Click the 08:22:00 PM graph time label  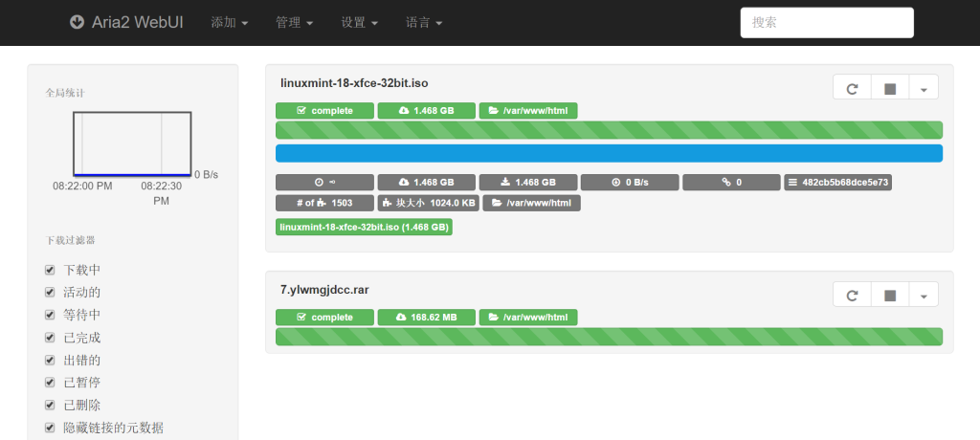click(x=82, y=187)
